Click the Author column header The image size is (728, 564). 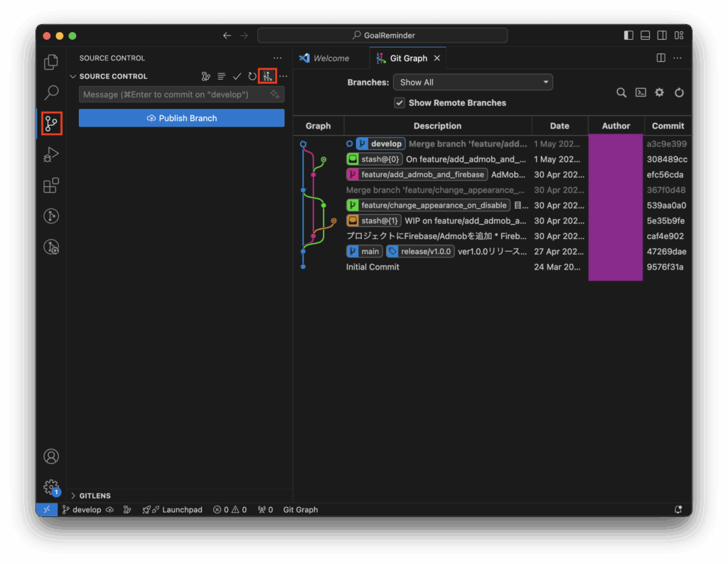coord(616,126)
